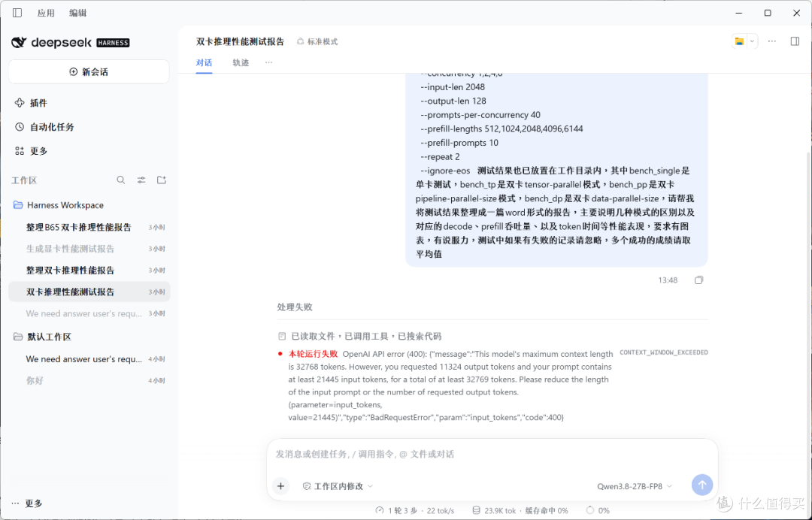Open the 工作区内修改 permission dropdown

(338, 486)
